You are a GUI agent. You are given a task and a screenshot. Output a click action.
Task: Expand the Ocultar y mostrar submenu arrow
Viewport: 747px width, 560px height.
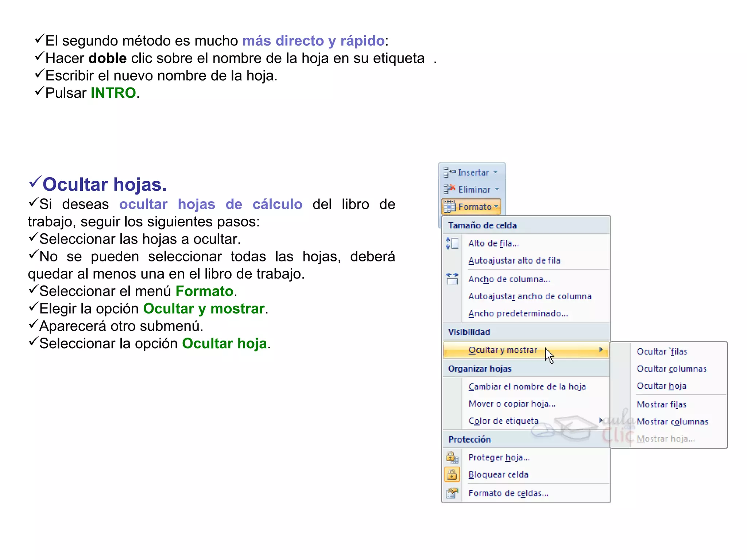[x=601, y=350]
